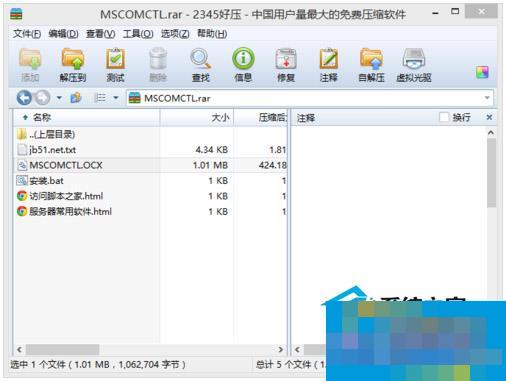Viewport: 506px width, 381px height.
Task: Click the comment panel scroll up arrow
Action: point(491,133)
